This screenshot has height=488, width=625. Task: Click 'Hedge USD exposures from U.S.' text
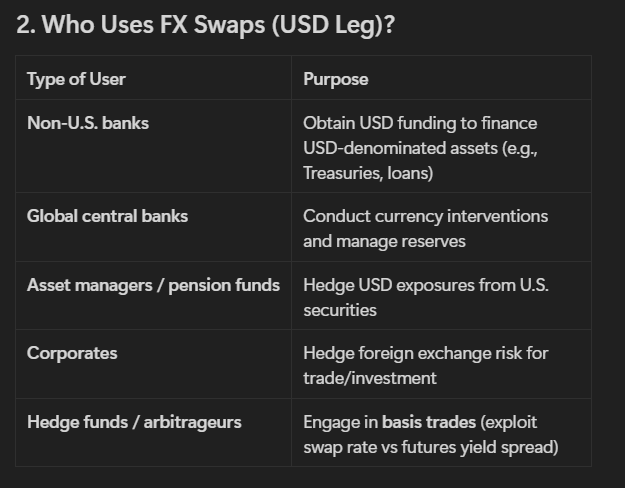pyautogui.click(x=426, y=285)
